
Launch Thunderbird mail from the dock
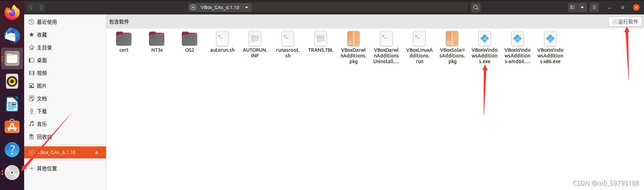pyautogui.click(x=12, y=36)
